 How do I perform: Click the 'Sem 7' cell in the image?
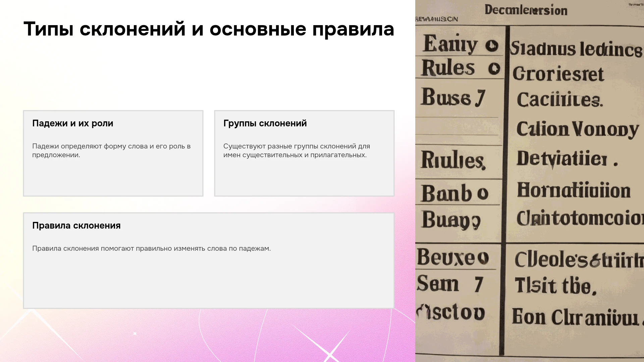(450, 284)
